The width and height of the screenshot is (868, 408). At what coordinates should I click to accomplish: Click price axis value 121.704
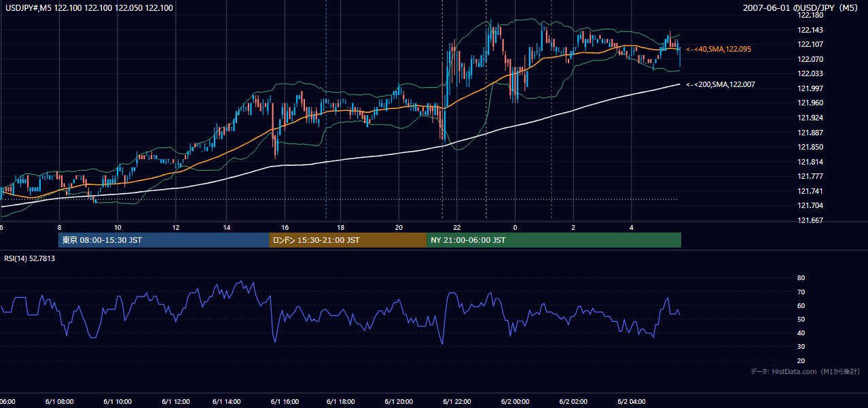click(810, 205)
